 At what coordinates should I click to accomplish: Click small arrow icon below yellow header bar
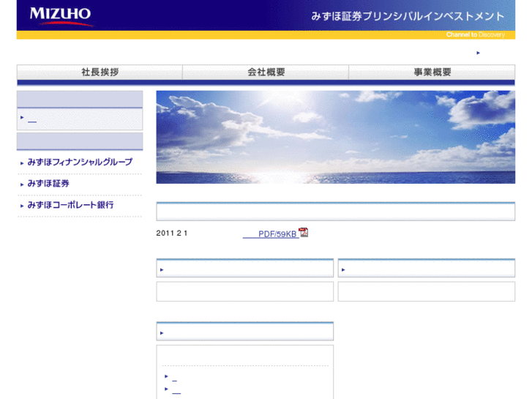(478, 53)
